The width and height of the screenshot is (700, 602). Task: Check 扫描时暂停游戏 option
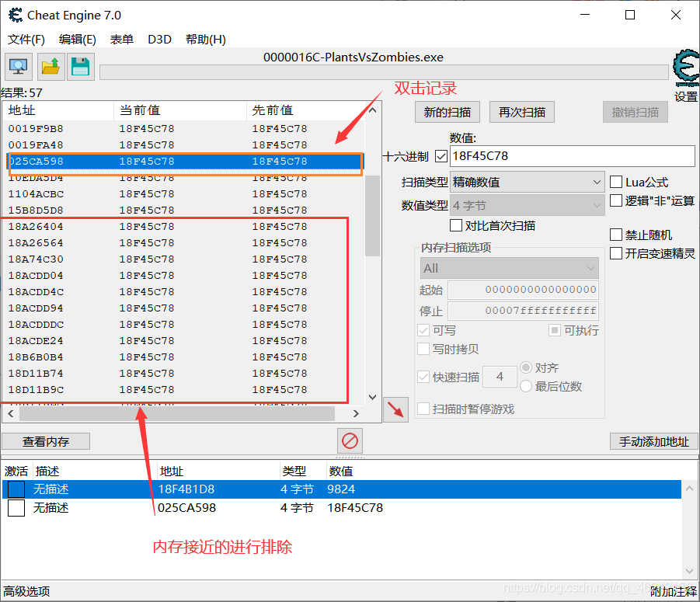pyautogui.click(x=423, y=409)
